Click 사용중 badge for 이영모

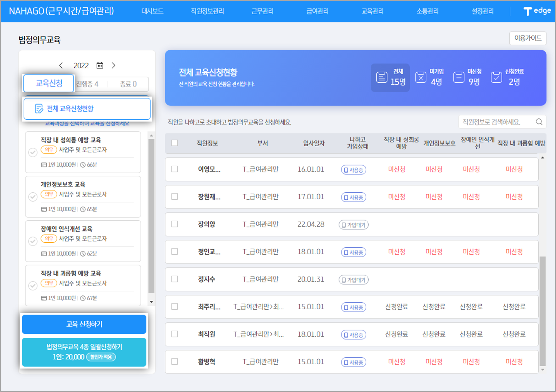click(354, 170)
